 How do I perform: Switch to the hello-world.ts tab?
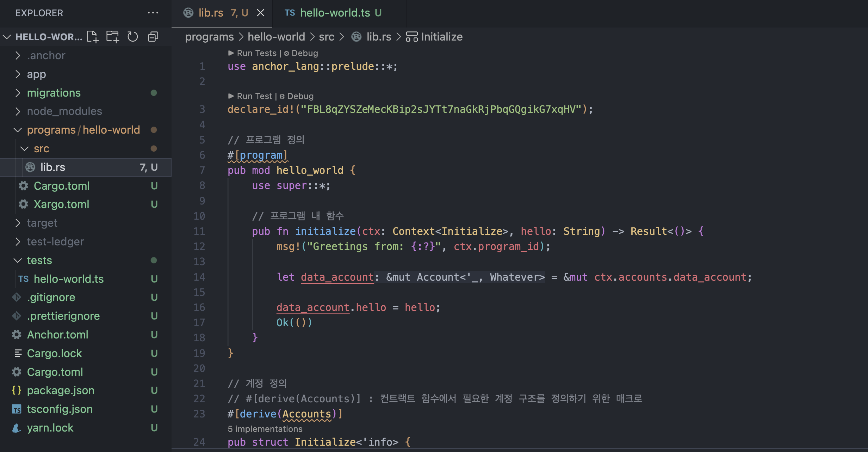click(x=334, y=13)
